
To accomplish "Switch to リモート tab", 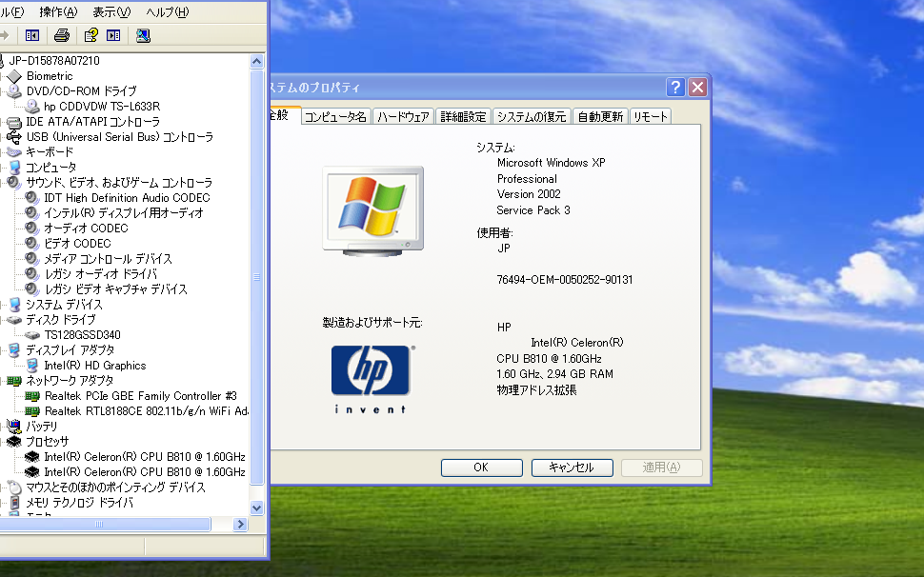I will click(651, 116).
